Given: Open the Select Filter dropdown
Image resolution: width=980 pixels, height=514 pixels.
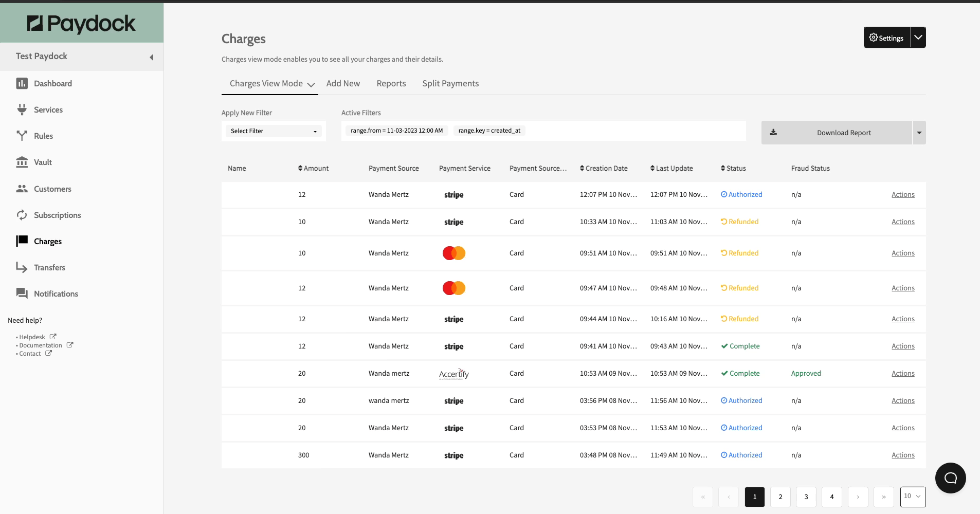Looking at the screenshot, I should [x=274, y=131].
